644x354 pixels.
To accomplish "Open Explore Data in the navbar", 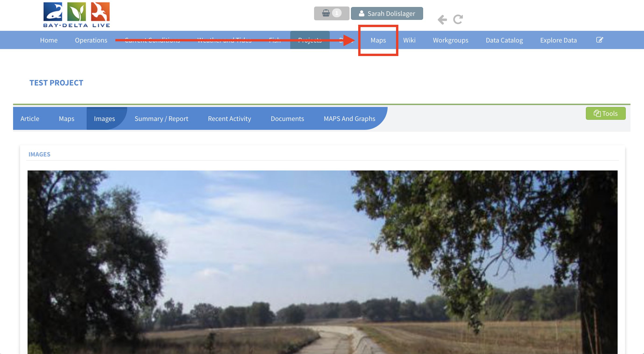I will [558, 40].
